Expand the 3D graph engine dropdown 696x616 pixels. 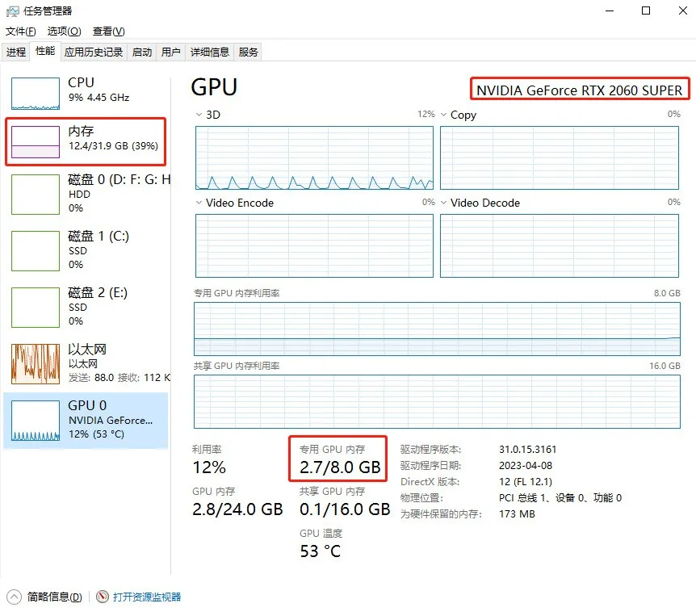click(x=199, y=115)
